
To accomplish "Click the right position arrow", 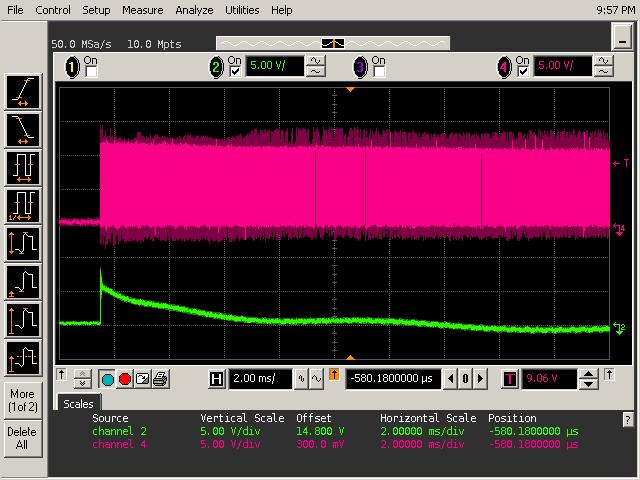I will 480,379.
